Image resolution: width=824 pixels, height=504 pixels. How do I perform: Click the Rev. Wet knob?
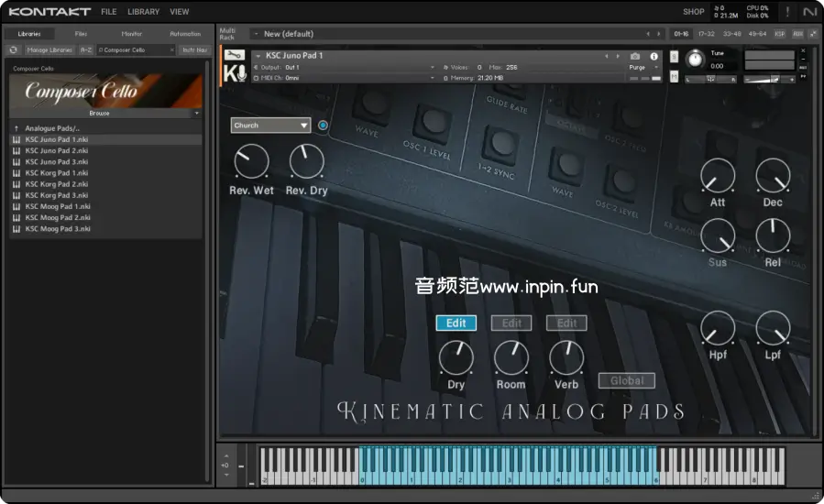click(x=250, y=162)
